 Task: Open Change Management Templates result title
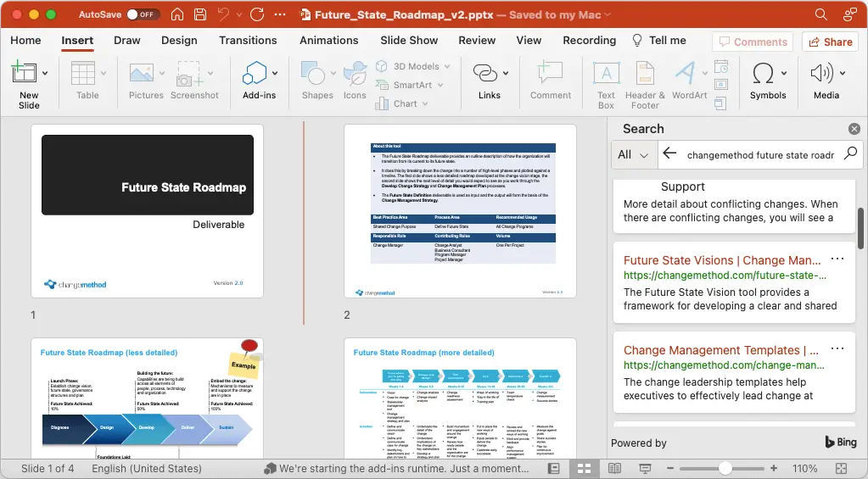tap(720, 350)
